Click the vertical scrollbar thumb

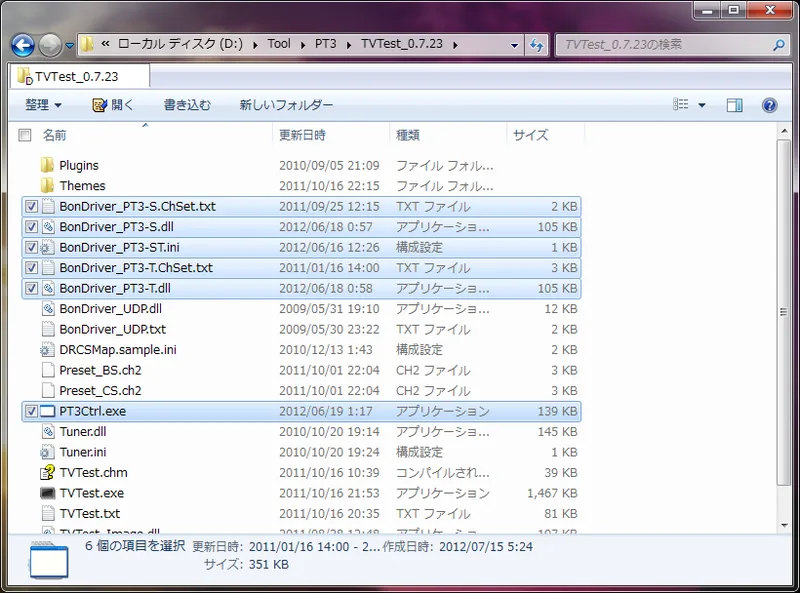[x=784, y=312]
